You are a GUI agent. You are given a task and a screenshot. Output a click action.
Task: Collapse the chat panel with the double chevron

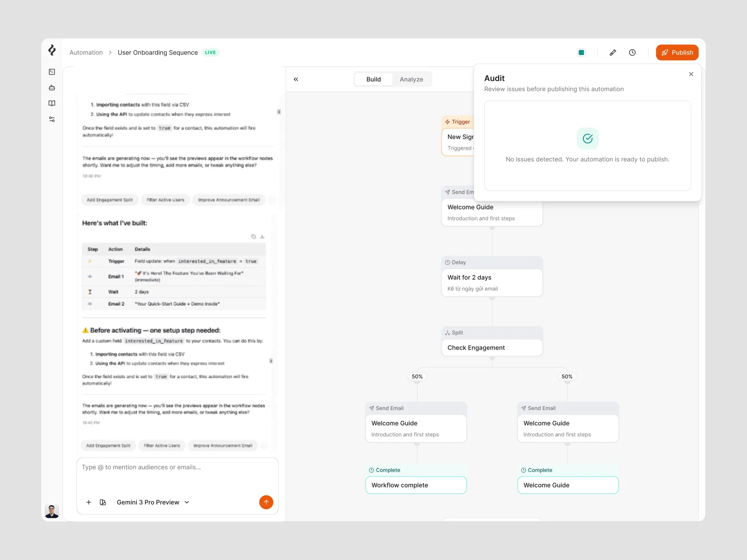[296, 79]
